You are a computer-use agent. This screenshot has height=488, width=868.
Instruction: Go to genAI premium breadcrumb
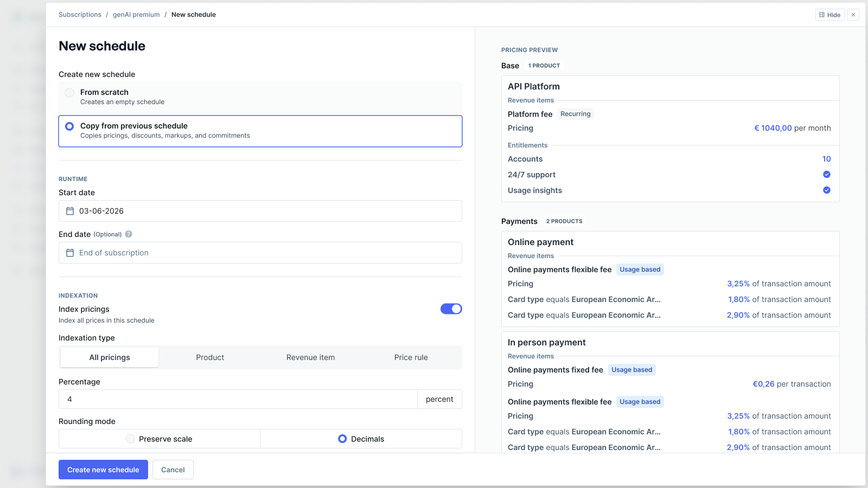[x=136, y=15]
